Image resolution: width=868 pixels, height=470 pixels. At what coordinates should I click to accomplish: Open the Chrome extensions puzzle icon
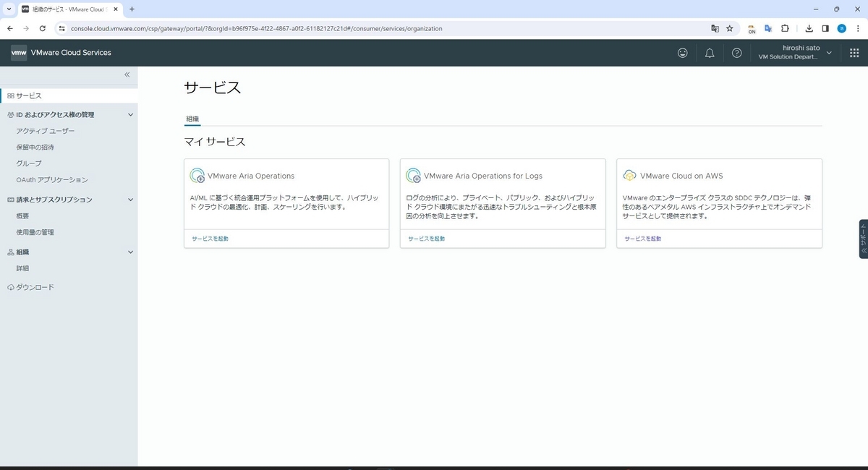point(785,28)
